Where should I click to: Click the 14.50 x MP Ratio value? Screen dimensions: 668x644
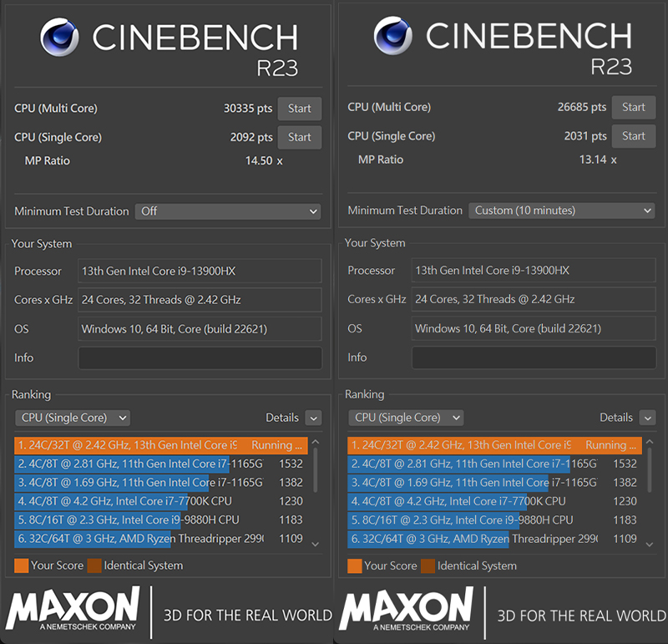click(x=264, y=160)
